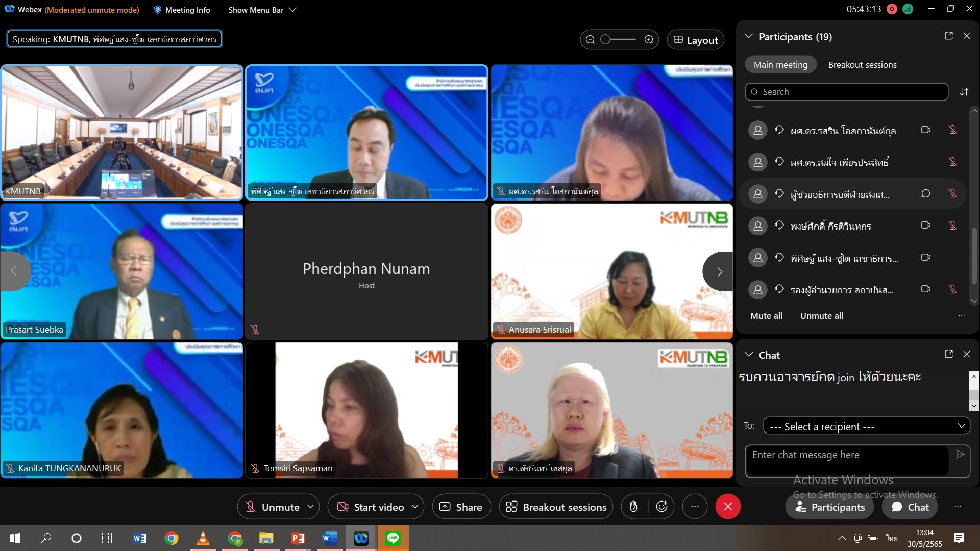Pop out the Chat panel
This screenshot has height=551, width=980.
(x=949, y=354)
